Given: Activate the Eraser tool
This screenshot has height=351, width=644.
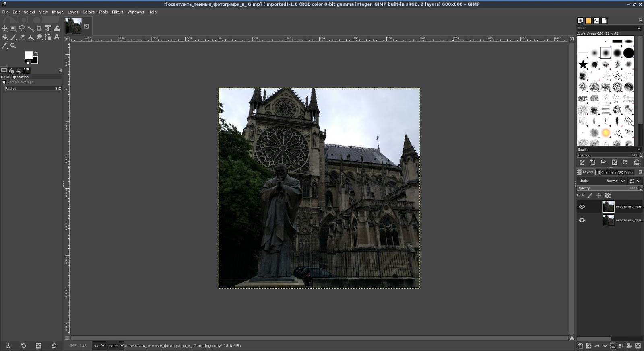Looking at the screenshot, I should (x=22, y=37).
